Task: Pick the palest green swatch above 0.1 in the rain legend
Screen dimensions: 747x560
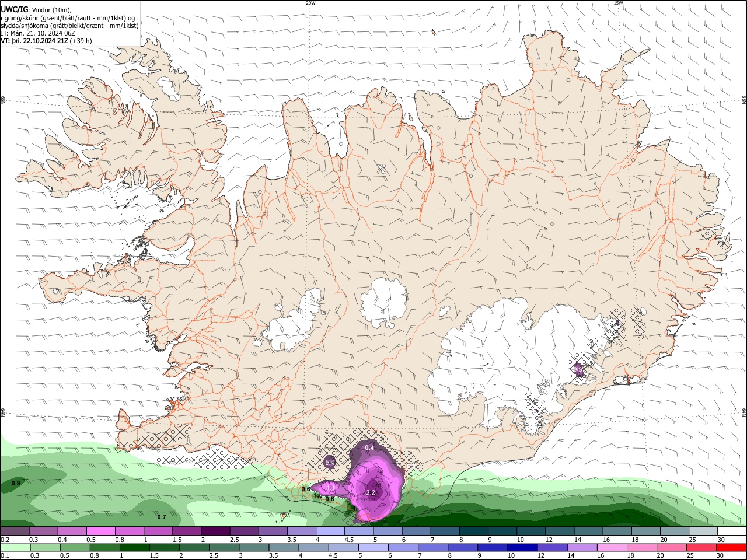Action: click(x=15, y=548)
